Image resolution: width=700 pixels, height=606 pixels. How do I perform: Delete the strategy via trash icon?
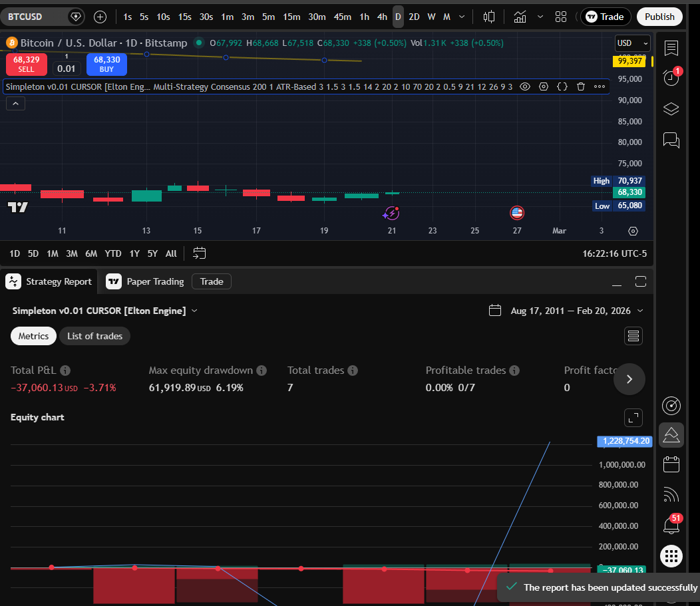pos(580,86)
